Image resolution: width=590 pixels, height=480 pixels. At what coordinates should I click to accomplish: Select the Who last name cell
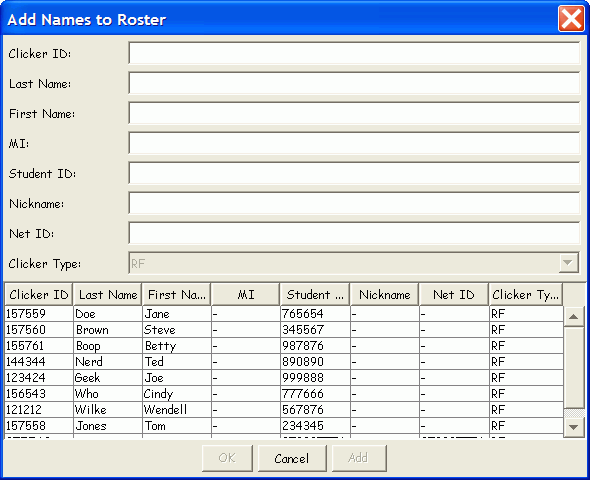click(x=108, y=394)
